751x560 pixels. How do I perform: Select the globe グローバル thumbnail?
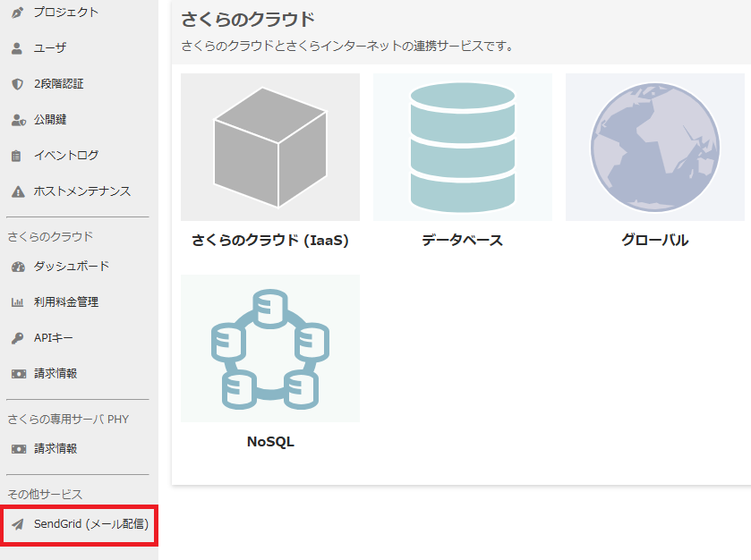click(x=655, y=147)
